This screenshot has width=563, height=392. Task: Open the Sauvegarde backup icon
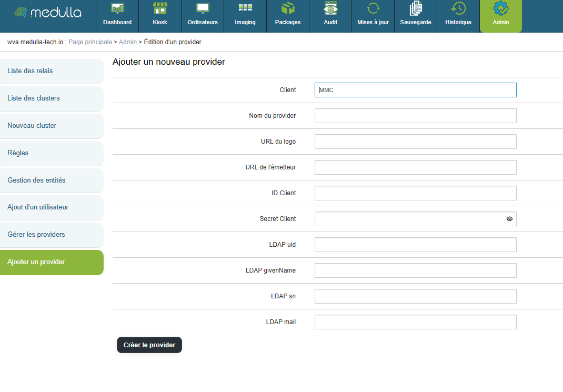click(x=416, y=9)
